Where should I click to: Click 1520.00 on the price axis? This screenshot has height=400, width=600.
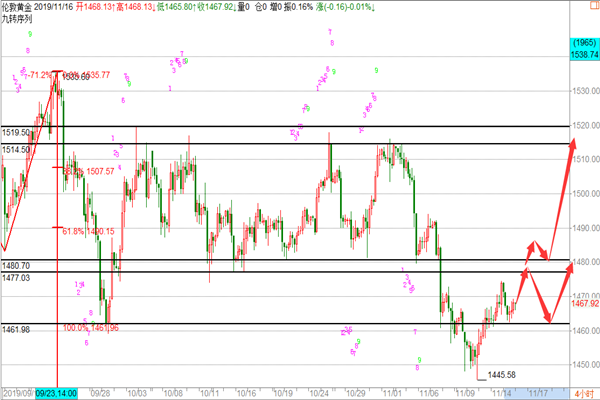pos(586,125)
